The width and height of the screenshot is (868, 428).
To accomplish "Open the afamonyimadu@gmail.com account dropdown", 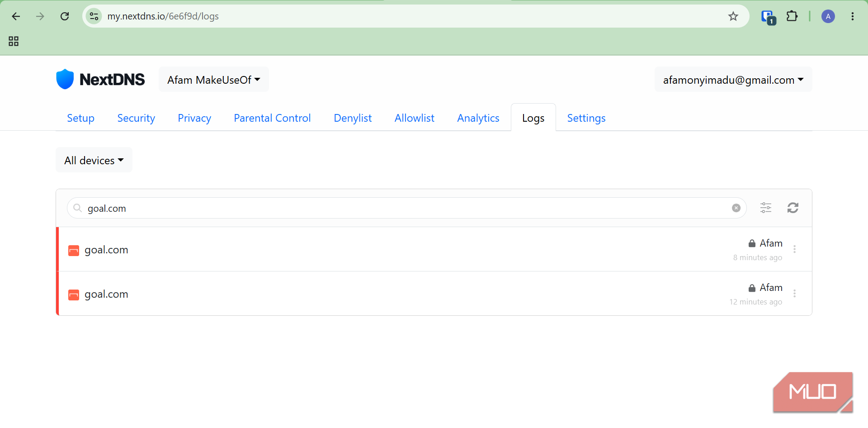I will [x=733, y=80].
